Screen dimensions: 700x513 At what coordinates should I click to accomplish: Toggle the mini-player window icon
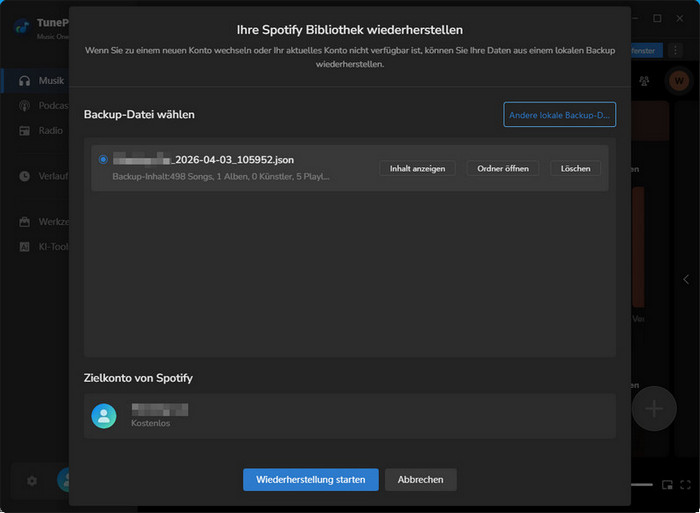[667, 485]
